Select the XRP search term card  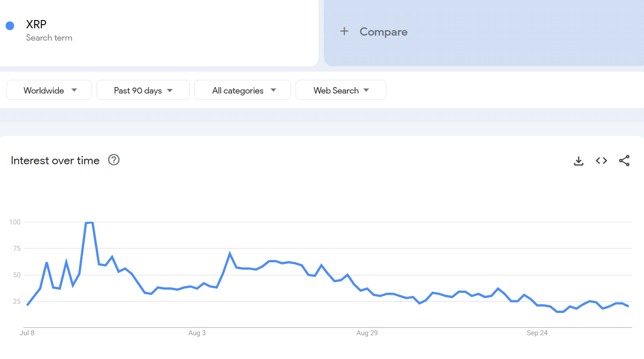(x=160, y=32)
